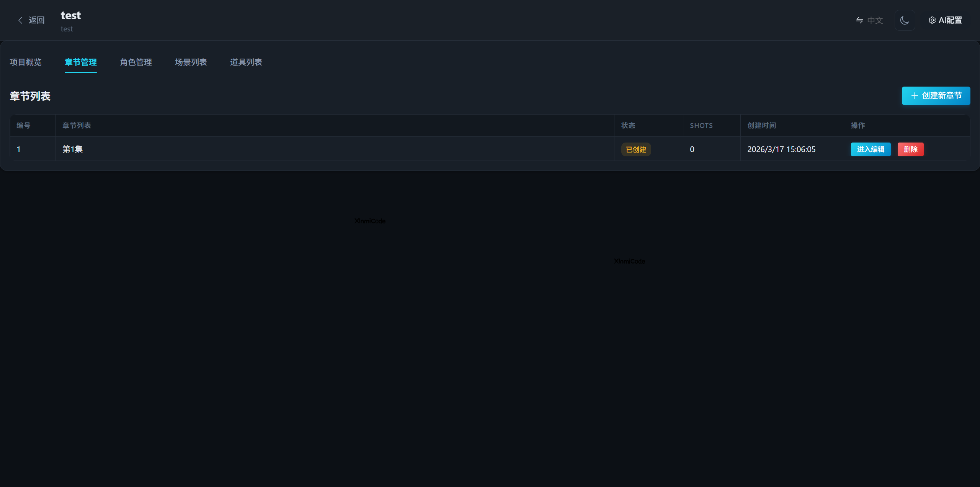Click the red 删除 button
This screenshot has width=980, height=487.
[910, 149]
